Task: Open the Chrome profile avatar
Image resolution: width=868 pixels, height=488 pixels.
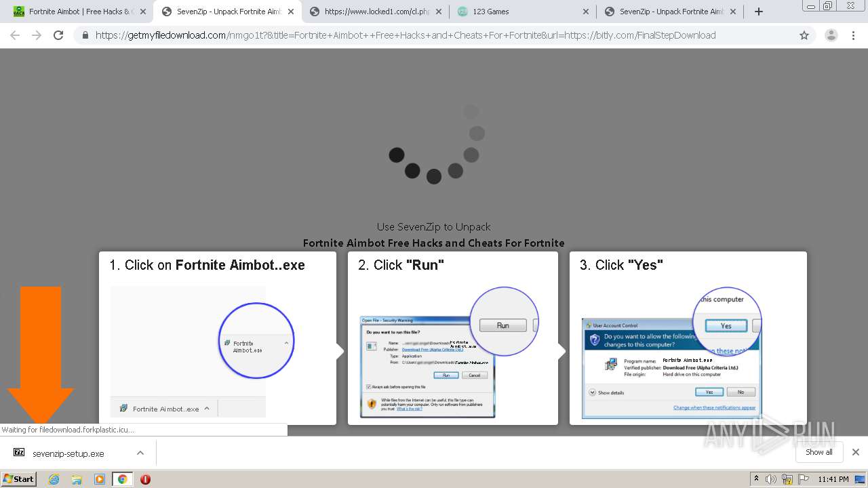Action: (831, 35)
